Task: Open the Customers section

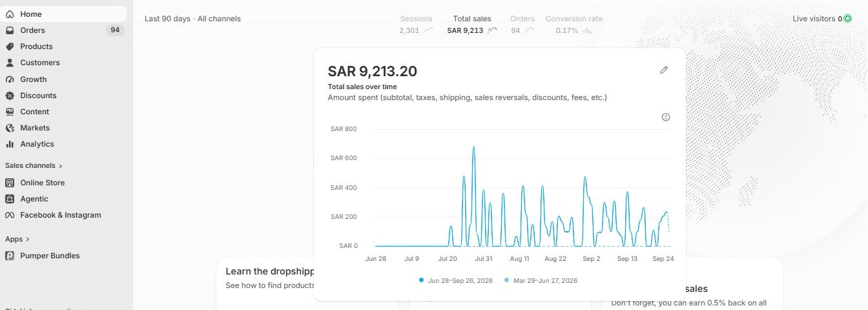Action: 63,63
